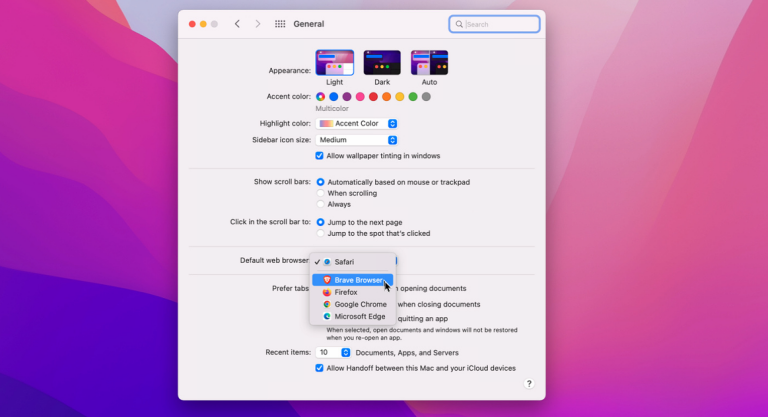Select Firefox as default browser
This screenshot has height=417, width=768.
345,292
